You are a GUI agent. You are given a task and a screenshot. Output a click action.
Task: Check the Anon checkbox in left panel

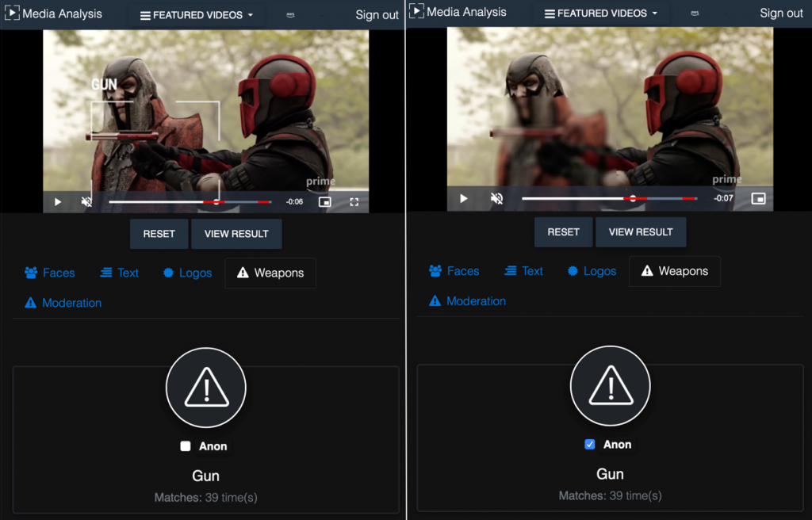click(x=186, y=446)
